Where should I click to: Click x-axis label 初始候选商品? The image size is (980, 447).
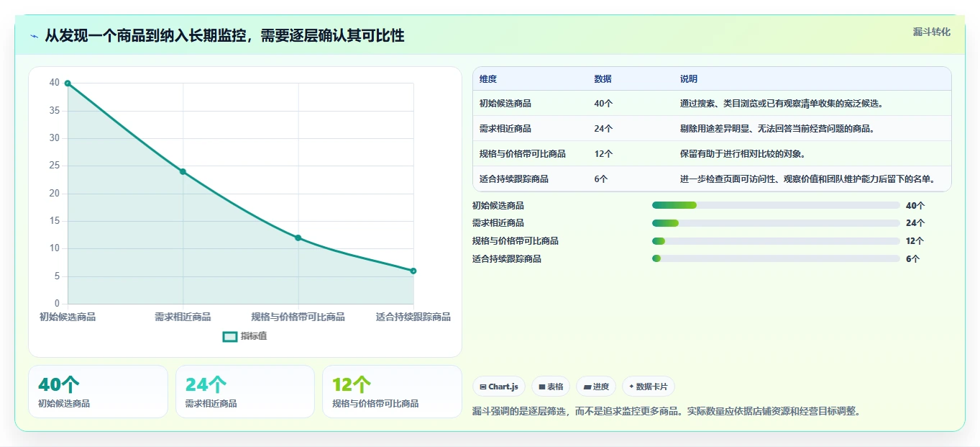pyautogui.click(x=68, y=317)
